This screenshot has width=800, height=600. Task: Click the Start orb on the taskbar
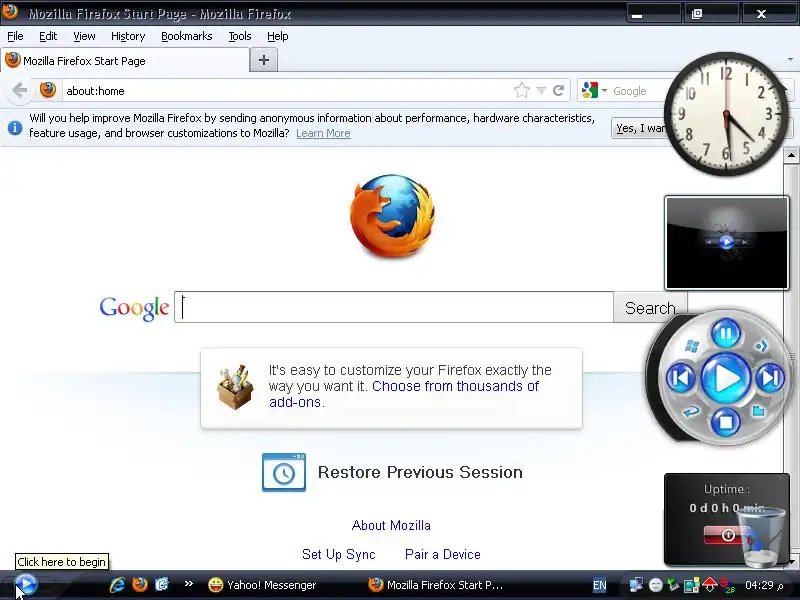tap(26, 585)
